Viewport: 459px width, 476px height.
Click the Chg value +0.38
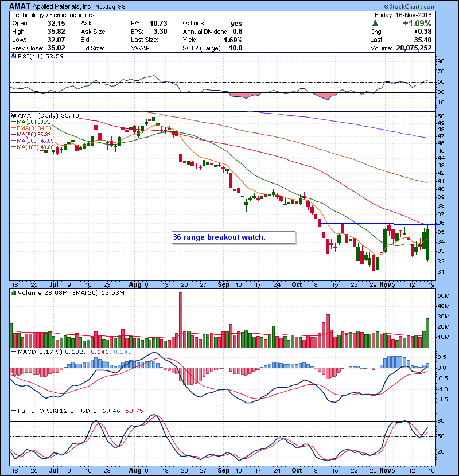[x=422, y=32]
